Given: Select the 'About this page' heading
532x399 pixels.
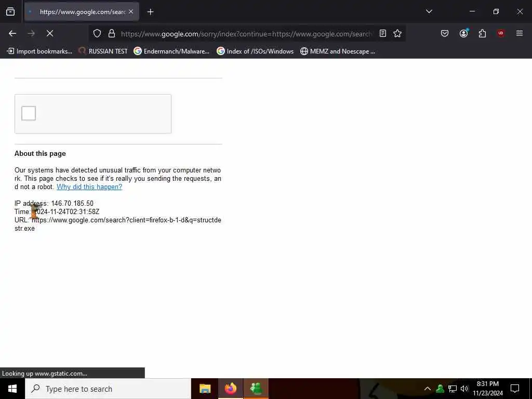Looking at the screenshot, I should 40,154.
